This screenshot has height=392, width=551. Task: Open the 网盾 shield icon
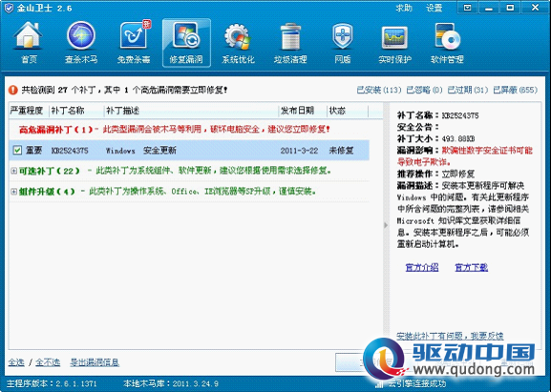pos(342,43)
